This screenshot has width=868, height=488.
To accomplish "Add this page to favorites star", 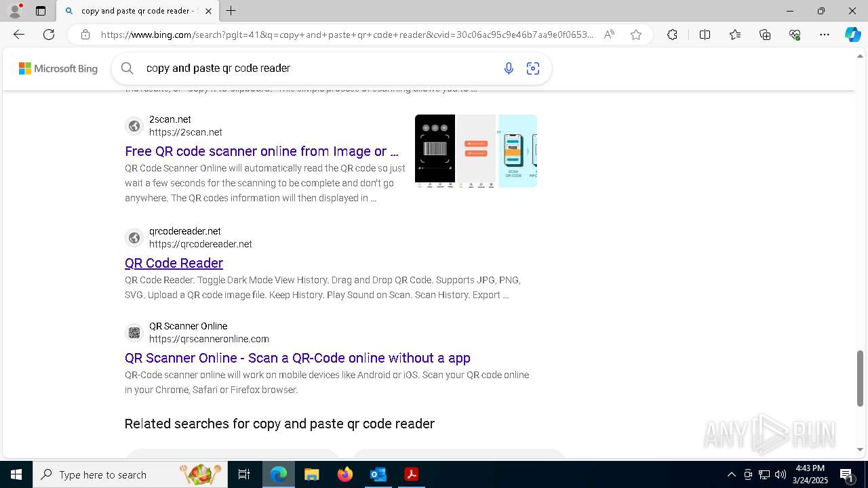I will point(636,35).
